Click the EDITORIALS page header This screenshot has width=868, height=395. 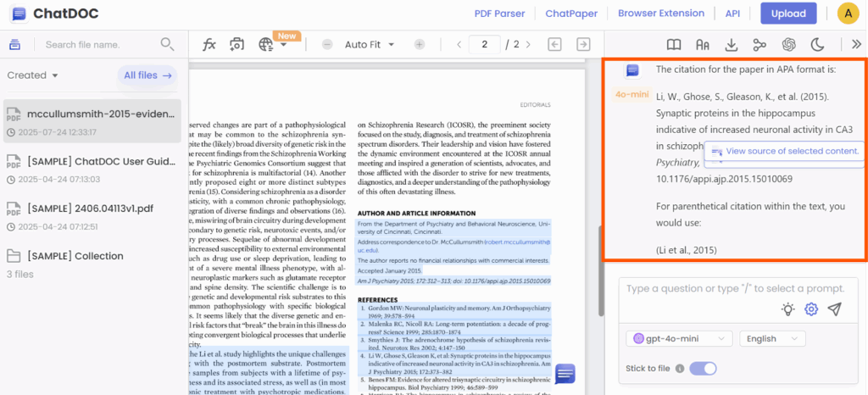point(536,104)
